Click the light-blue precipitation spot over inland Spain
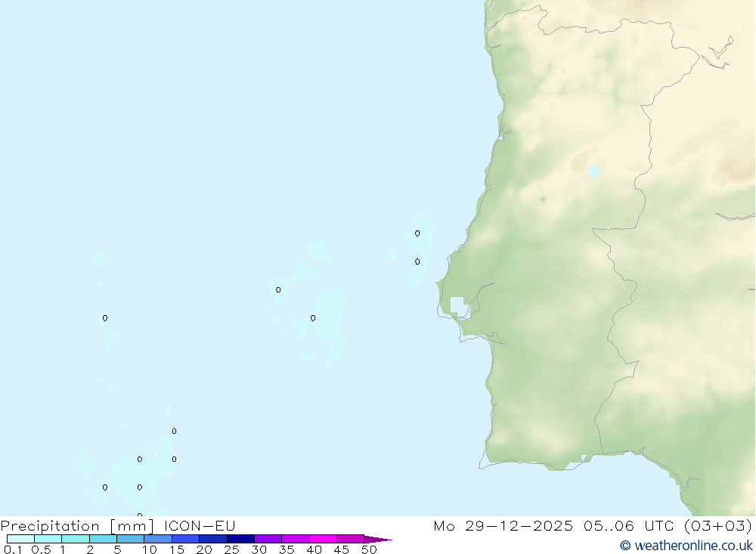This screenshot has width=756, height=554. coord(593,171)
